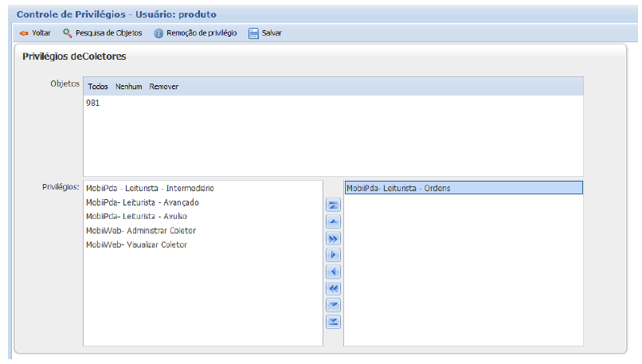The image size is (642, 364).
Task: Select object 981 in the list
Action: (x=93, y=104)
